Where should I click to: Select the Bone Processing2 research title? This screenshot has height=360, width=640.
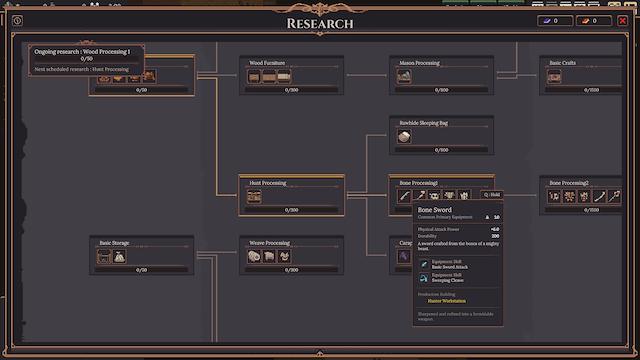[569, 183]
